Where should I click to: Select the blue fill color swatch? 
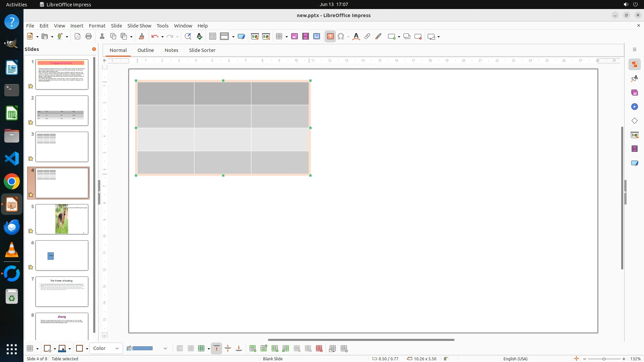143,349
